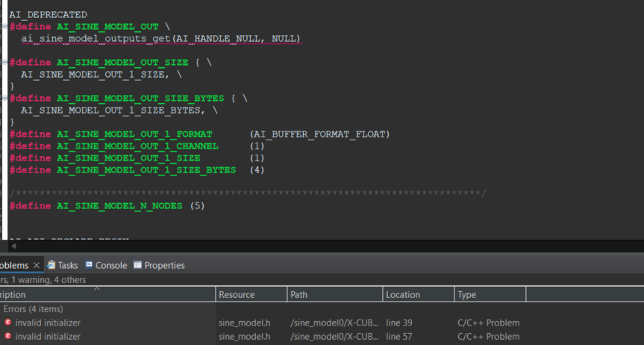Click the path cell of the line 39 error
The height and width of the screenshot is (345, 644).
point(334,323)
